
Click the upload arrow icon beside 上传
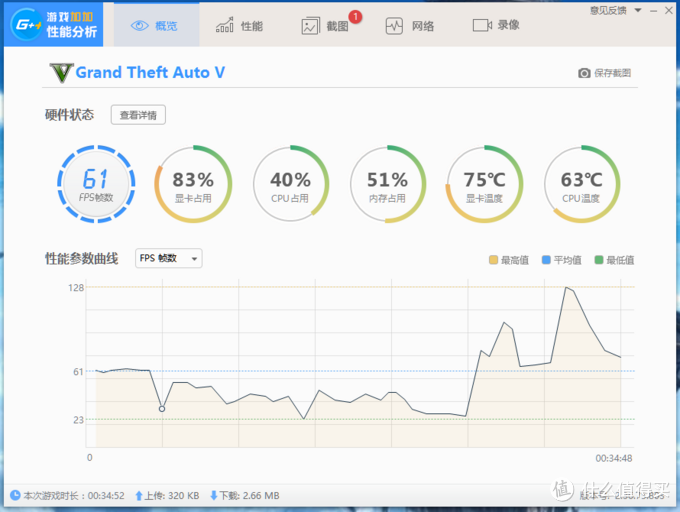(139, 496)
